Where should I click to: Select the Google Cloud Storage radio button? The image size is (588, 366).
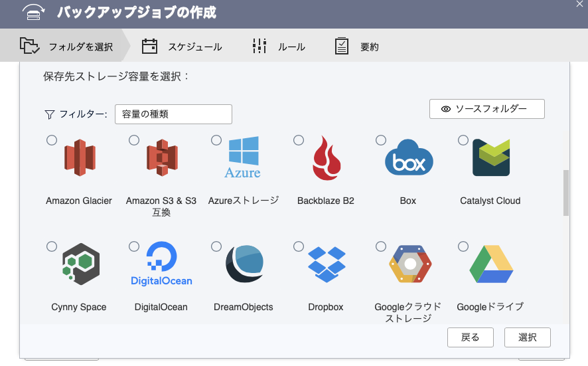(x=381, y=246)
